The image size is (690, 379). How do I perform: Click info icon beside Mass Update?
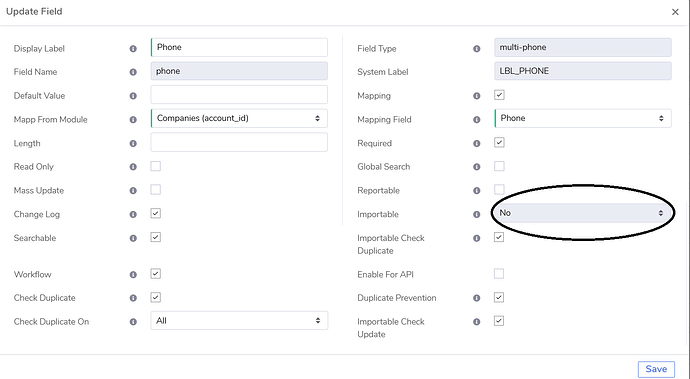tap(133, 191)
